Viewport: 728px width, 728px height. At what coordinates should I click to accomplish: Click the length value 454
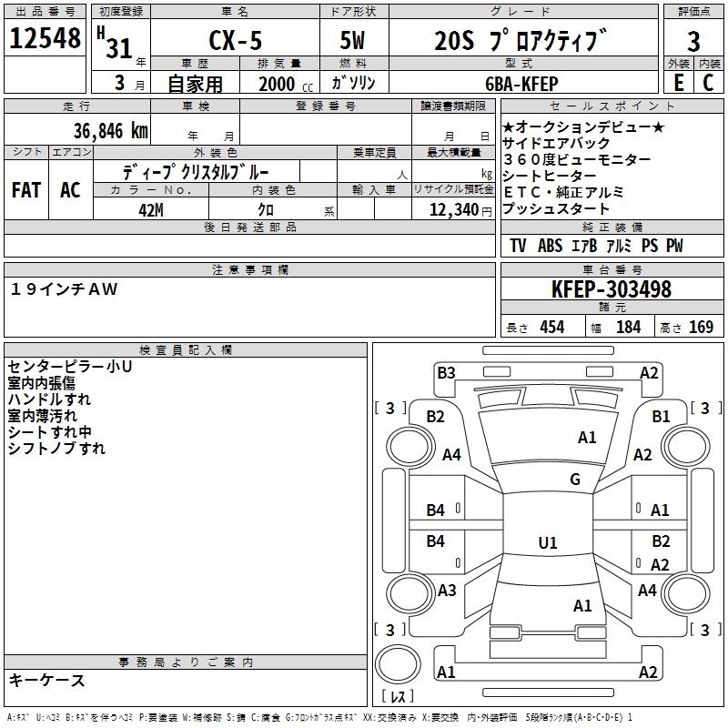click(552, 327)
